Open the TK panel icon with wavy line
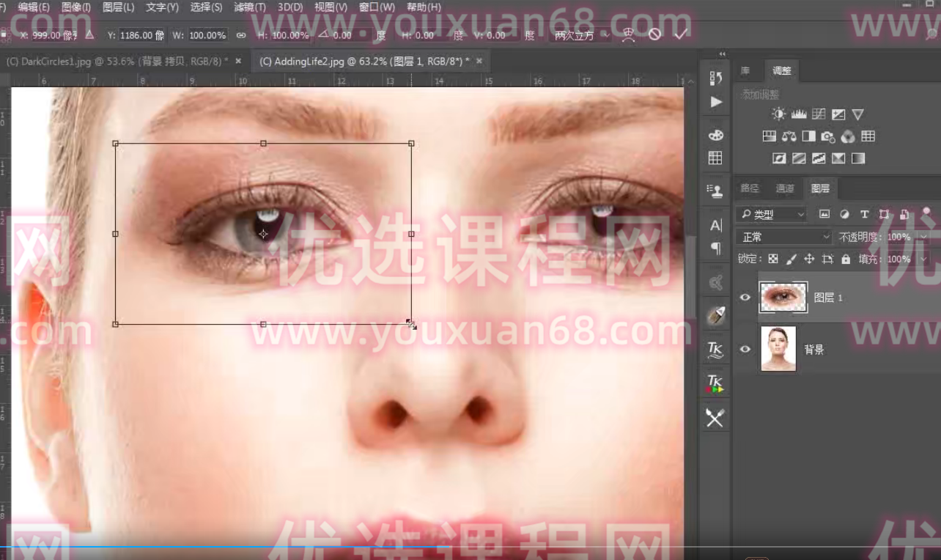941x560 pixels. pyautogui.click(x=715, y=350)
